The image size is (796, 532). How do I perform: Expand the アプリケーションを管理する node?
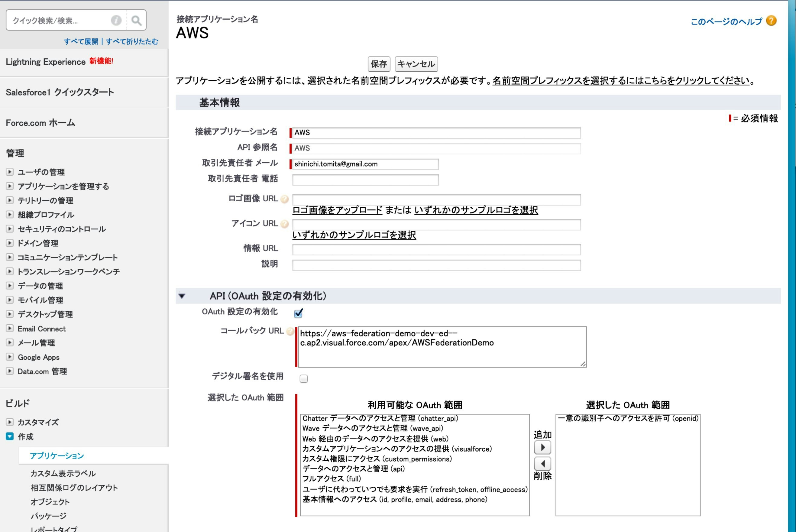click(9, 186)
